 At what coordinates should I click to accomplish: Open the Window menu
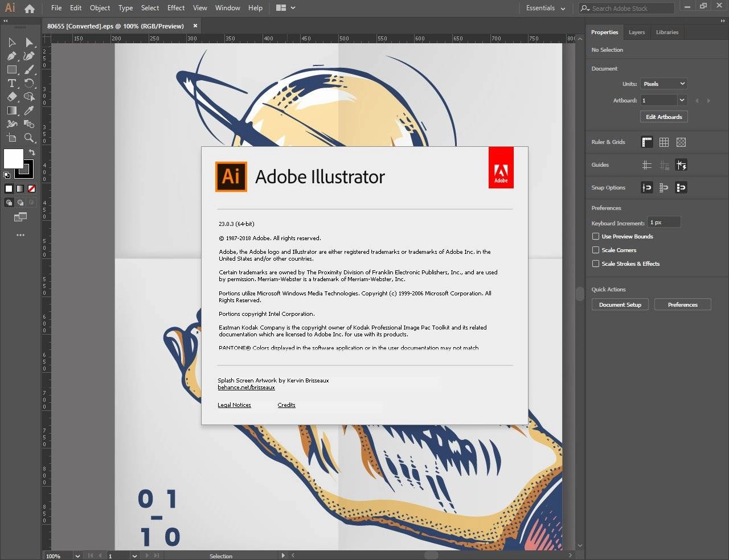pos(228,8)
